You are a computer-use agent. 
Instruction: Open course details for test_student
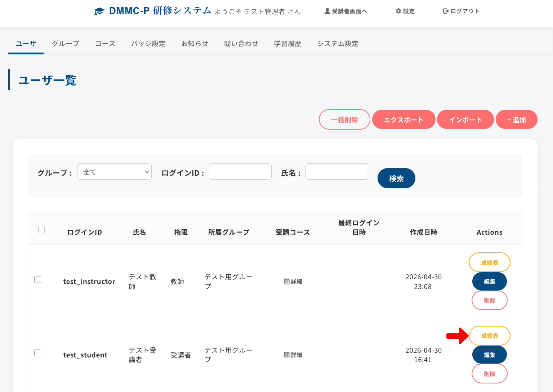[x=293, y=355]
